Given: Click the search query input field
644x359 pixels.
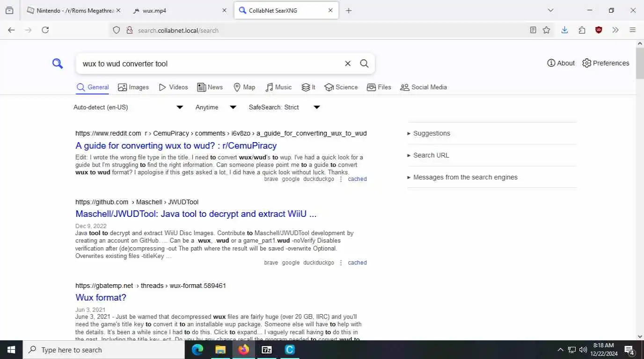Looking at the screenshot, I should point(211,64).
